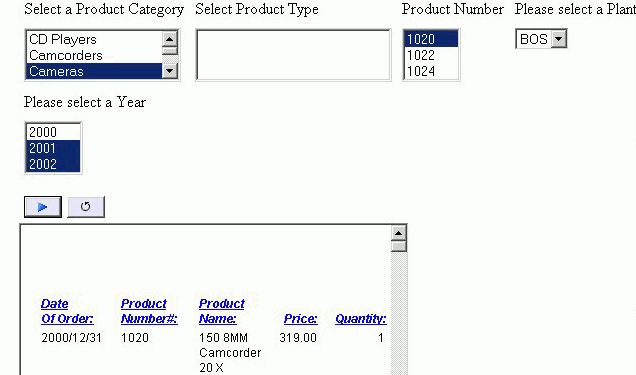636x375 pixels.
Task: Click the Product Number# column header link
Action: pyautogui.click(x=149, y=311)
